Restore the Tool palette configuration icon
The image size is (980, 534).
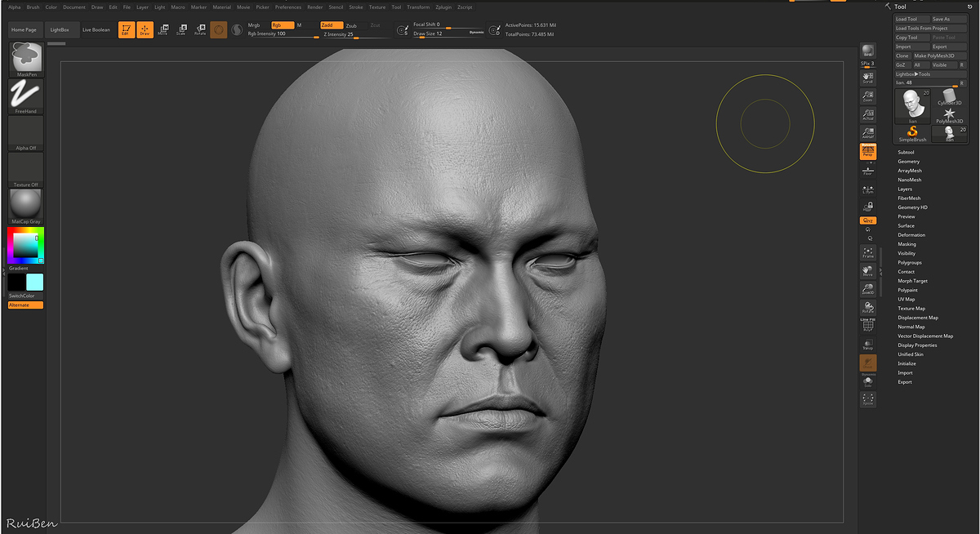(969, 7)
